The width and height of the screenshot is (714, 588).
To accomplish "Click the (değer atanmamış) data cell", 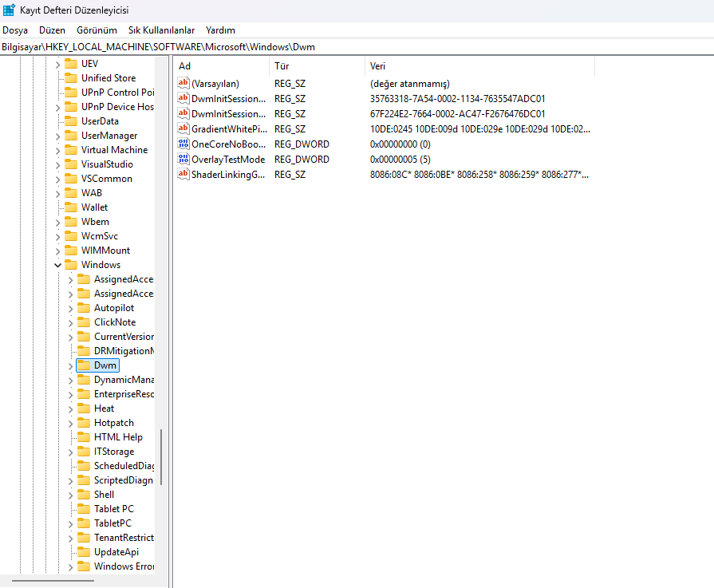I will [x=410, y=84].
